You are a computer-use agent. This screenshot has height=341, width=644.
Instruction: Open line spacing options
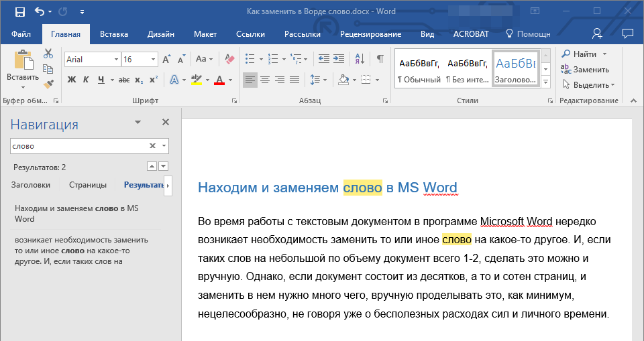click(x=315, y=80)
